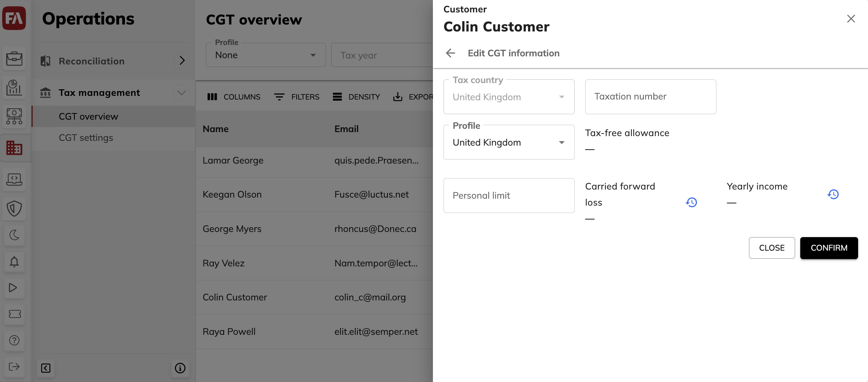Select Tax management menu section
868x382 pixels.
tap(114, 93)
